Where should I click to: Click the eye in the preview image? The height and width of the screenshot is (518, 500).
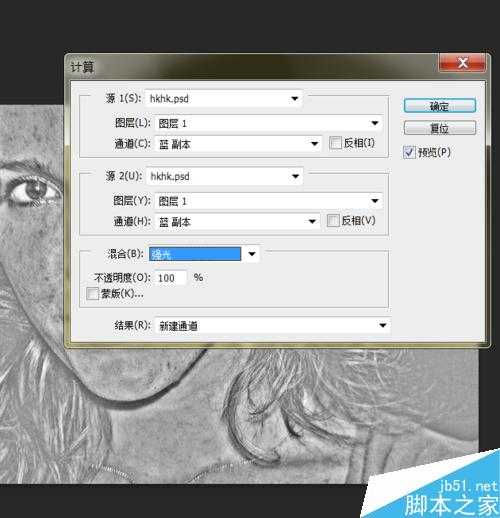click(x=32, y=190)
